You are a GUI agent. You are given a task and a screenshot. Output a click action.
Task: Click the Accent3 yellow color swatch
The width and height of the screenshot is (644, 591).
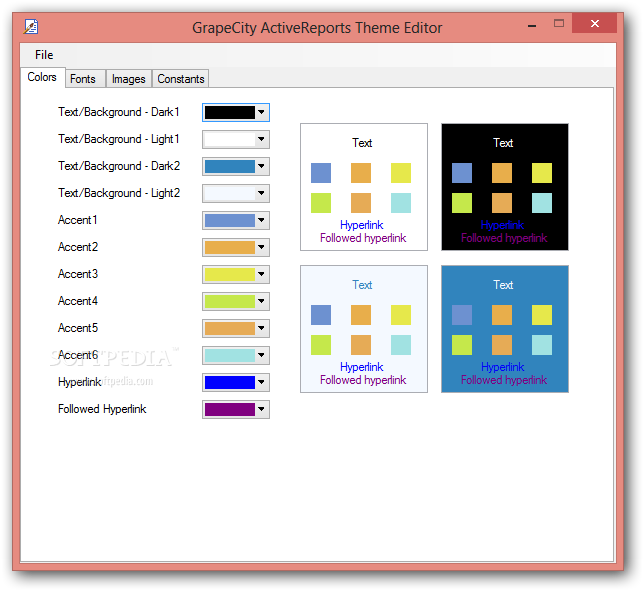230,274
